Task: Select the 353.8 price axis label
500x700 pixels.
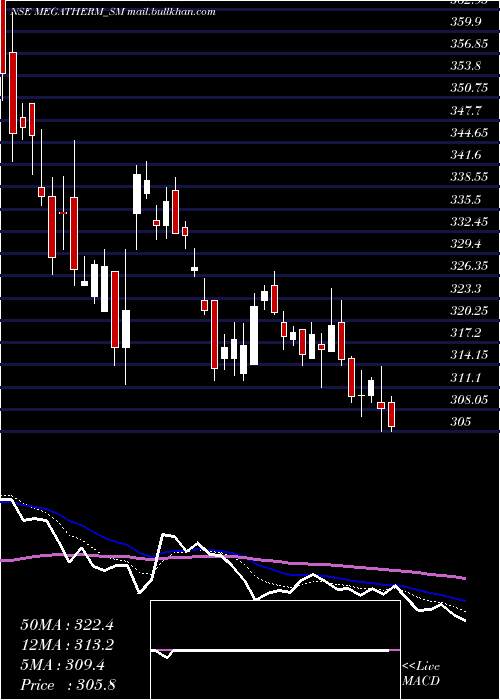Action: (465, 66)
